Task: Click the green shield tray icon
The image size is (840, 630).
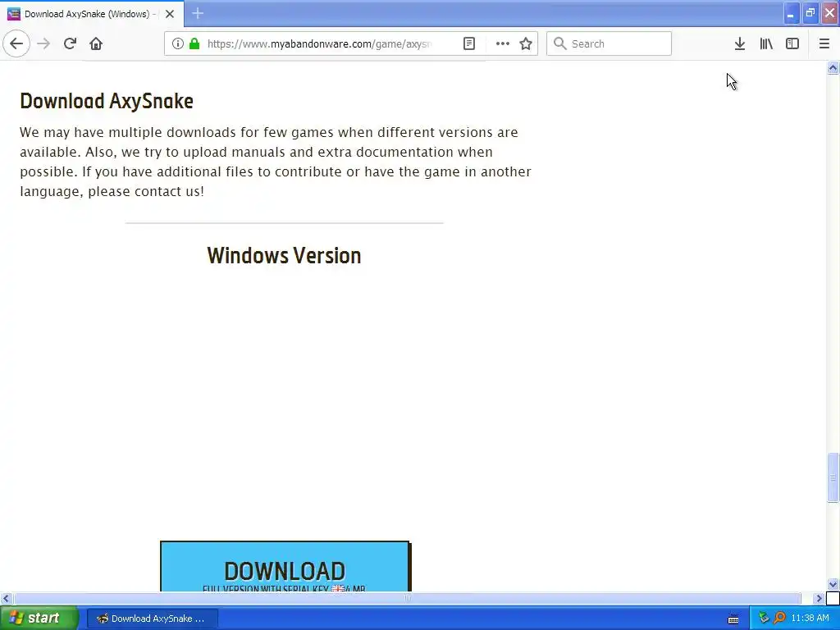Action: coord(764,619)
